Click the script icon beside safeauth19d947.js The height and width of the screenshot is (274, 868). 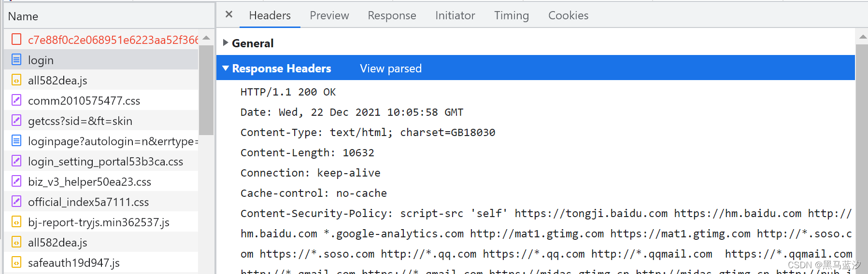16,262
